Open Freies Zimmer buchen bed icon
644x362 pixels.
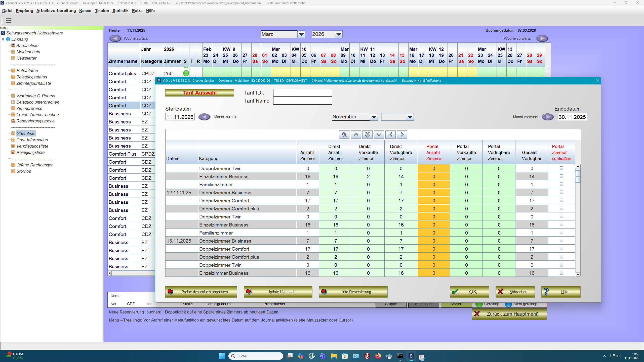[13, 114]
